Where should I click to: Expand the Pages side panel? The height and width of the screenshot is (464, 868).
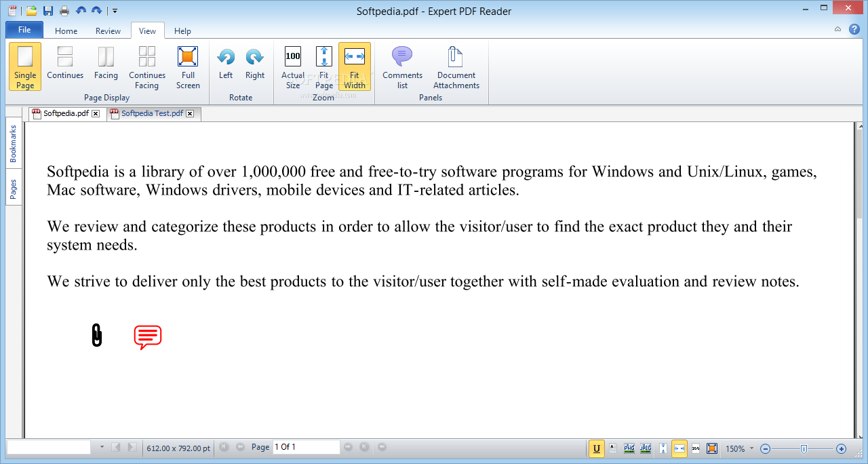13,188
